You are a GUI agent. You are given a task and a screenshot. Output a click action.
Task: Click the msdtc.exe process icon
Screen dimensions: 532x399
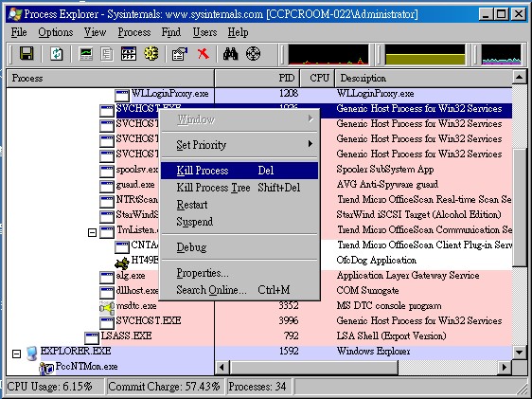(x=107, y=307)
